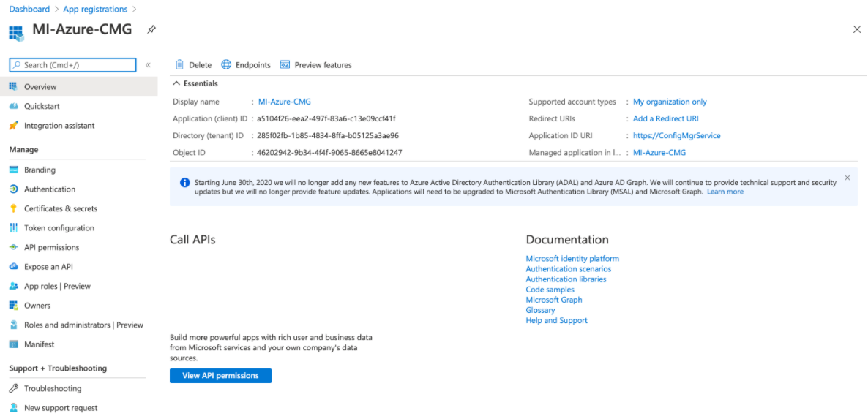Click the Integration assistant rocket icon
This screenshot has height=416, width=868.
pyautogui.click(x=14, y=126)
